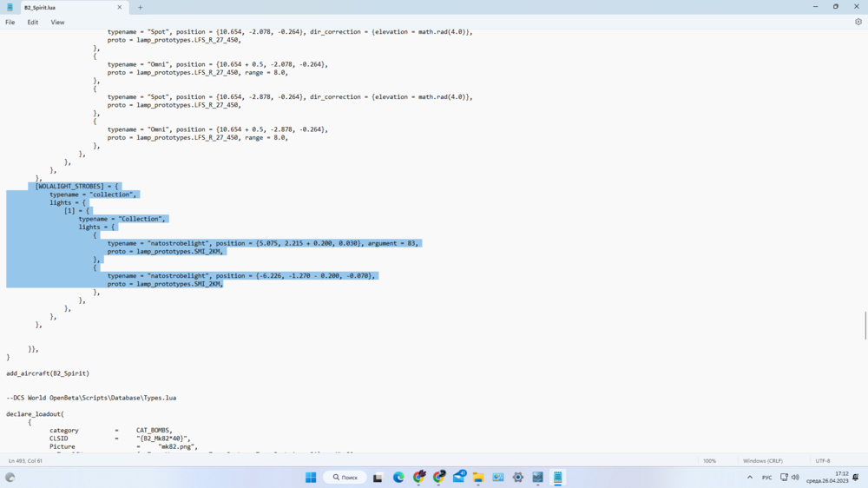868x488 pixels.
Task: Click the [1] = { line
Action: click(x=76, y=211)
